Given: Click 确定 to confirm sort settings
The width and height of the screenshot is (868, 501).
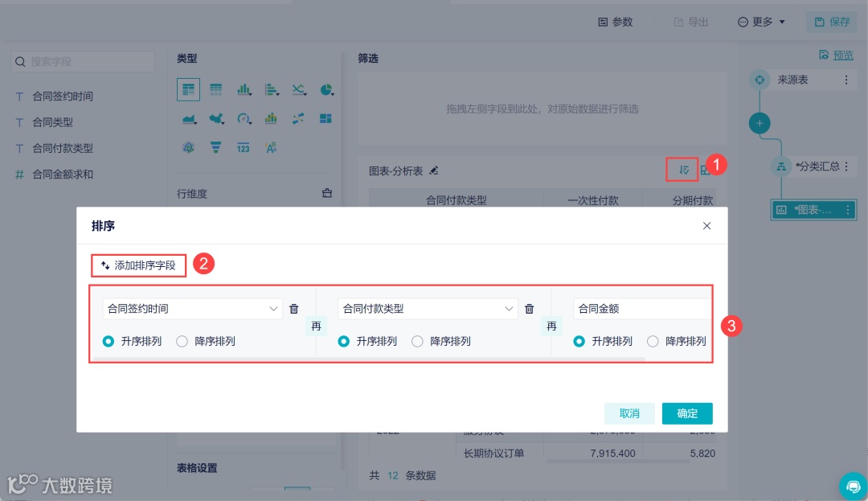Looking at the screenshot, I should coord(686,413).
